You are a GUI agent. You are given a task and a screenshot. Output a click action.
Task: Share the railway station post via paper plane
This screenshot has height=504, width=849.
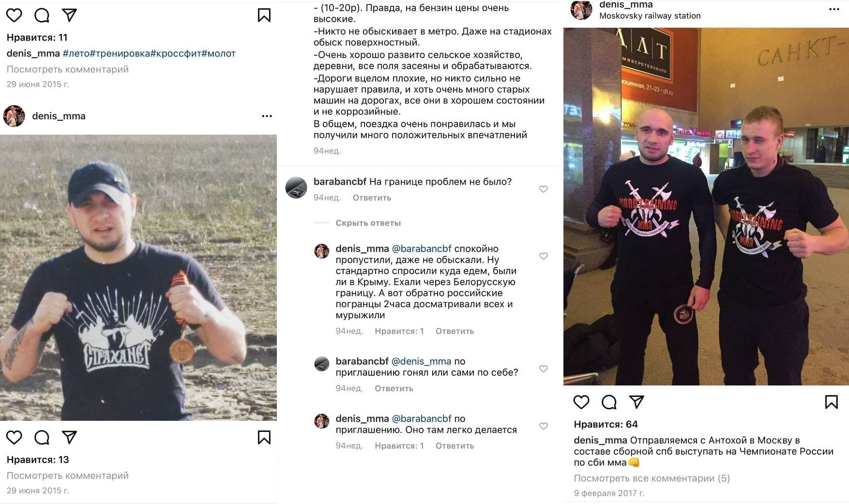click(637, 402)
